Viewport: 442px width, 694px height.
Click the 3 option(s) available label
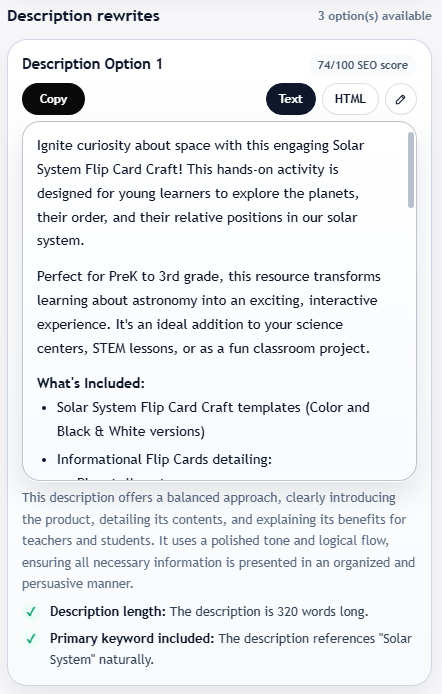375,16
